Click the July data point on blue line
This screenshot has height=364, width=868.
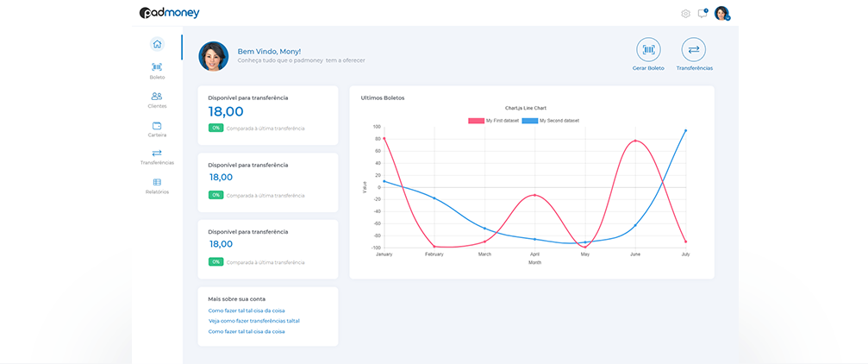tap(685, 131)
